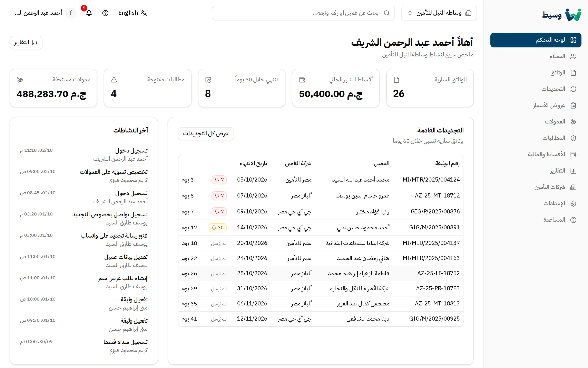
Task: Click the wallet icon on أقساط الشهر الحالي card
Action: [302, 80]
